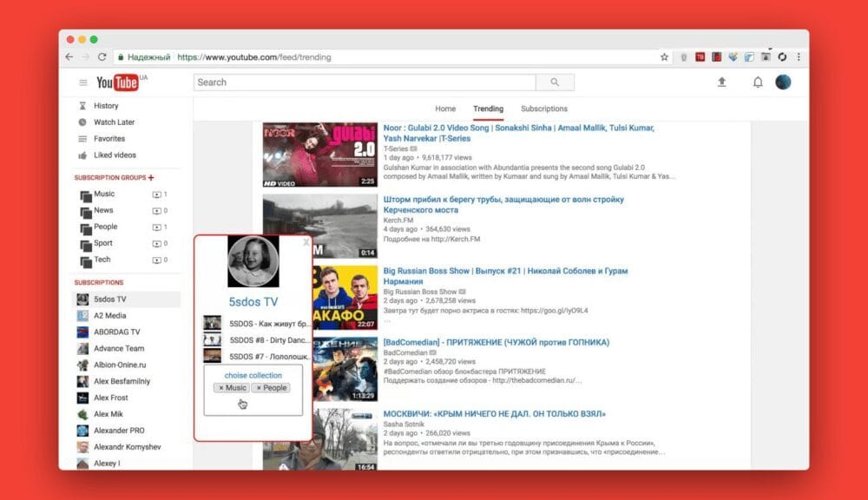This screenshot has width=868, height=500.
Task: Open the People subscription group
Action: [x=105, y=227]
